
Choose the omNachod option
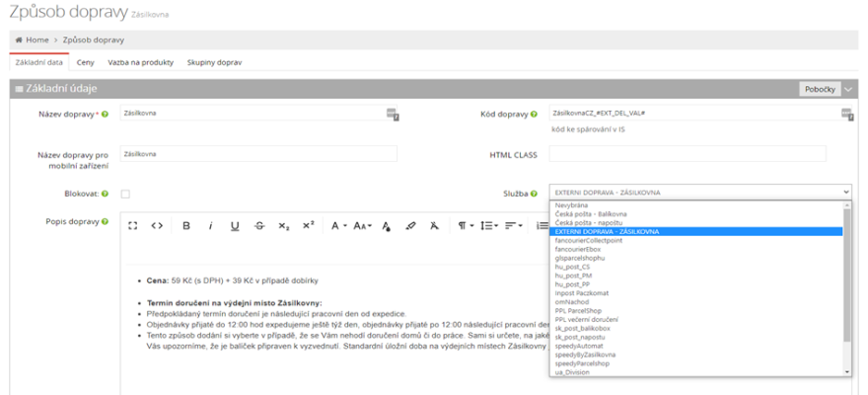click(696, 302)
